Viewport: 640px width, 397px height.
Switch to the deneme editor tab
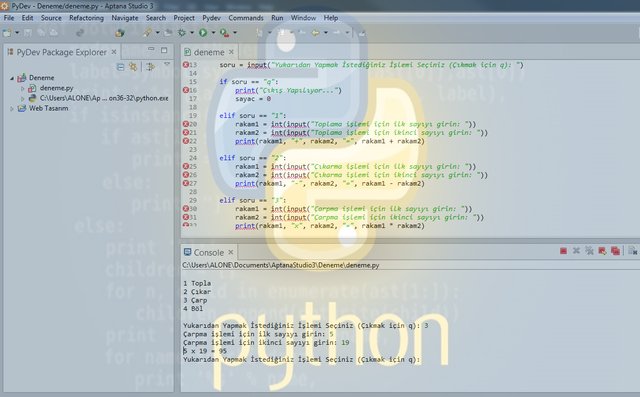tap(209, 52)
